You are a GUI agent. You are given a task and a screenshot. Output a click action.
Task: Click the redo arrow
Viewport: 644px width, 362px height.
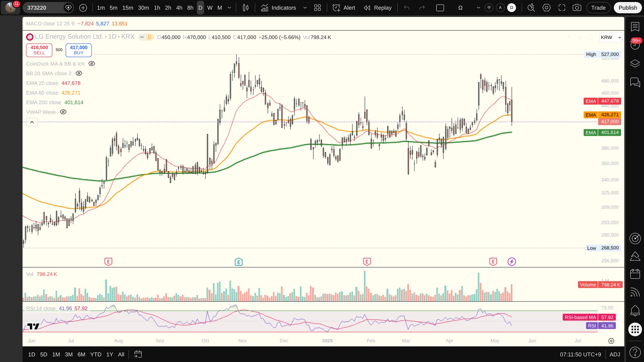click(x=422, y=8)
